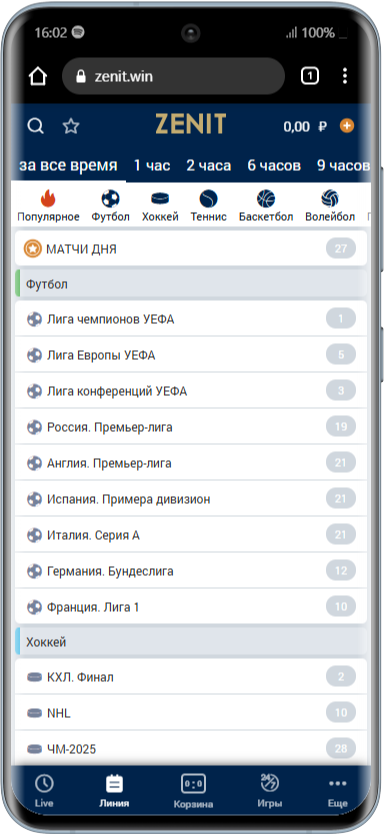
Task: Switch to the 1 час time filter
Action: pyautogui.click(x=152, y=165)
